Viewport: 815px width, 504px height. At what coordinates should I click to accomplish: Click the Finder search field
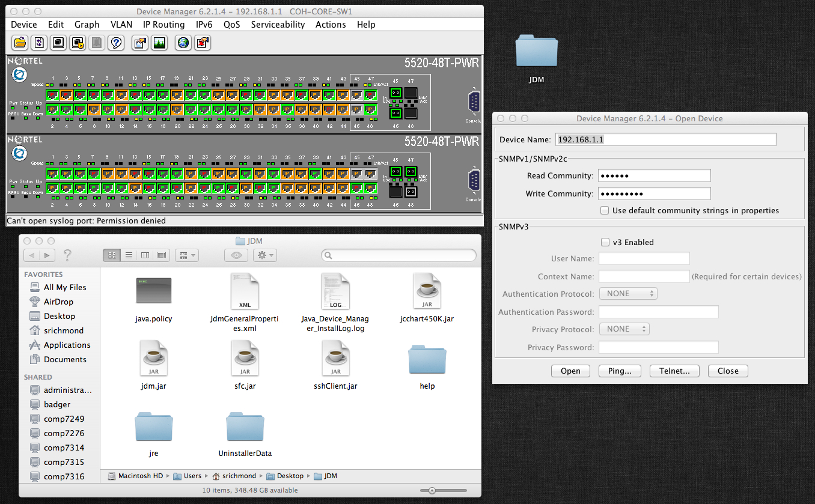(398, 255)
